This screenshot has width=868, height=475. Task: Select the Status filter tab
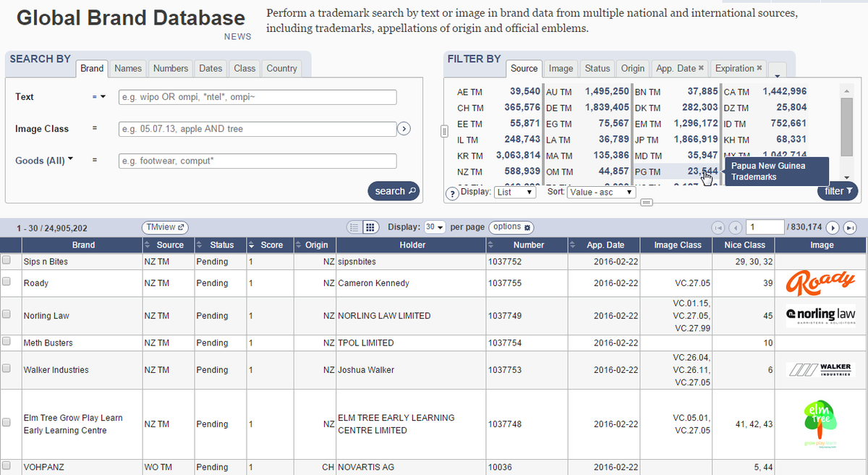597,68
